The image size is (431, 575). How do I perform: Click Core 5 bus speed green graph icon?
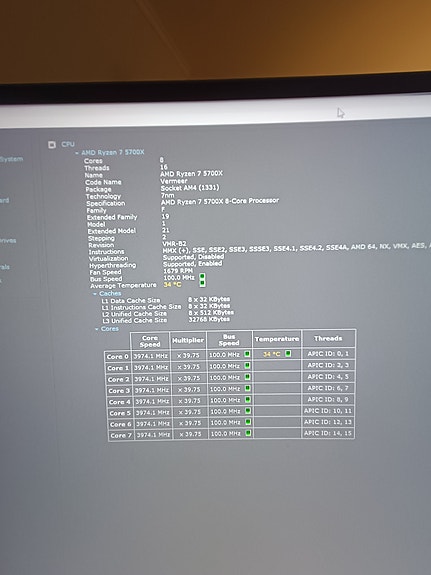(x=248, y=411)
